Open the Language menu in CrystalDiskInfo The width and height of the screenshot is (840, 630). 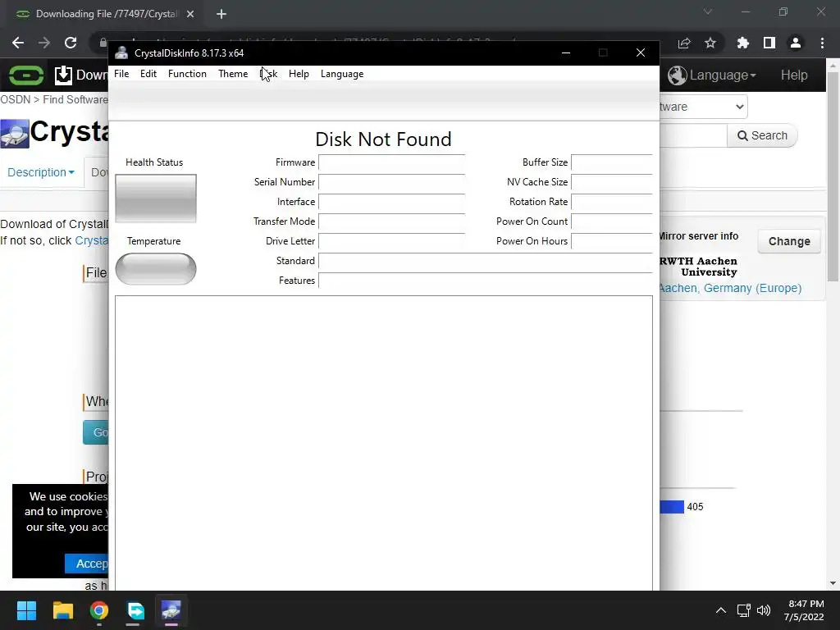[x=342, y=74]
